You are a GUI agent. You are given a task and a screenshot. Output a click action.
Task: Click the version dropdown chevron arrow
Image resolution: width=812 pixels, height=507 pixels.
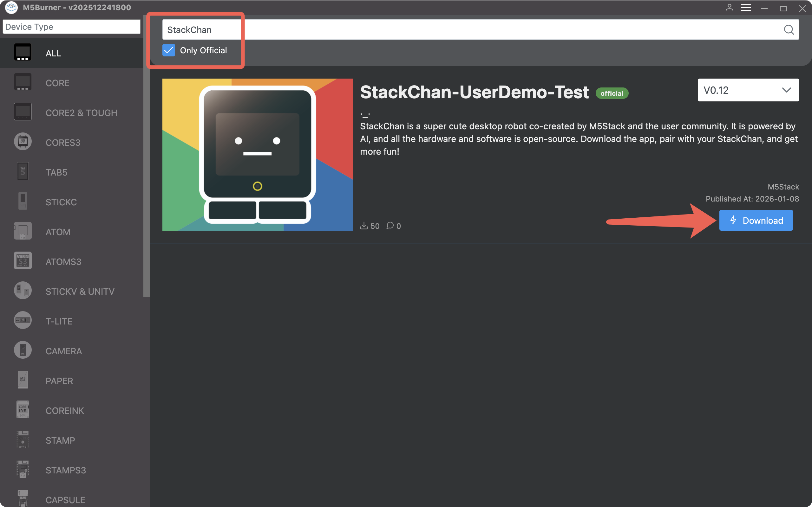point(787,90)
